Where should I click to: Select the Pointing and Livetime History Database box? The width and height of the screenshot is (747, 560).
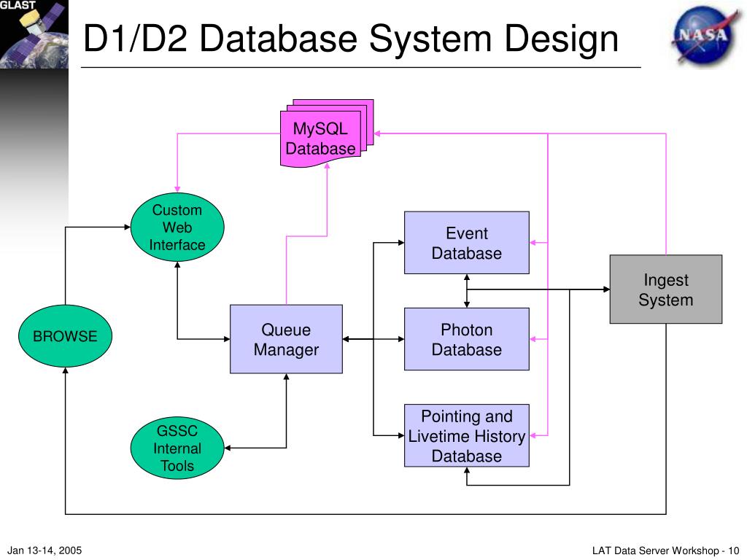tap(467, 436)
